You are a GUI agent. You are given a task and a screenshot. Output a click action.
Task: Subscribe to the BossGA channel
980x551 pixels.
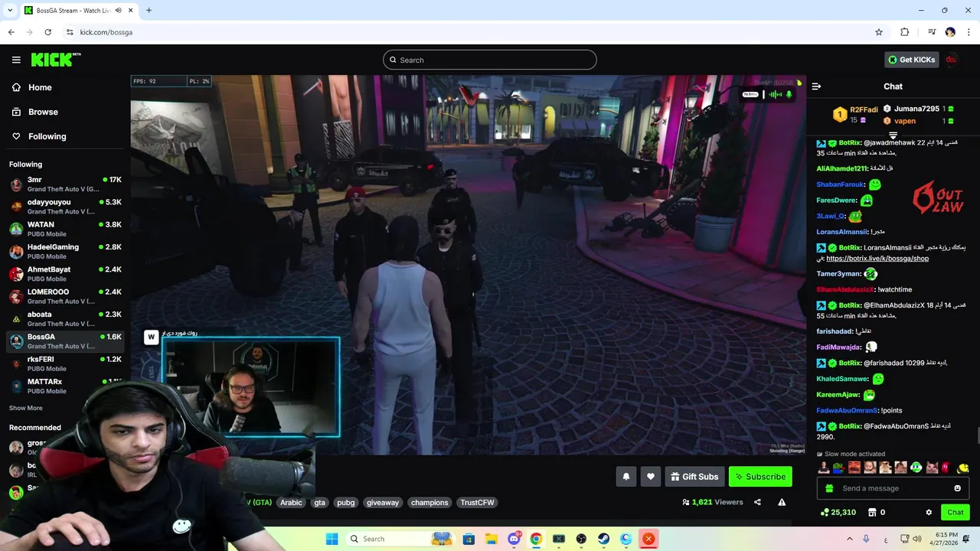(x=760, y=477)
